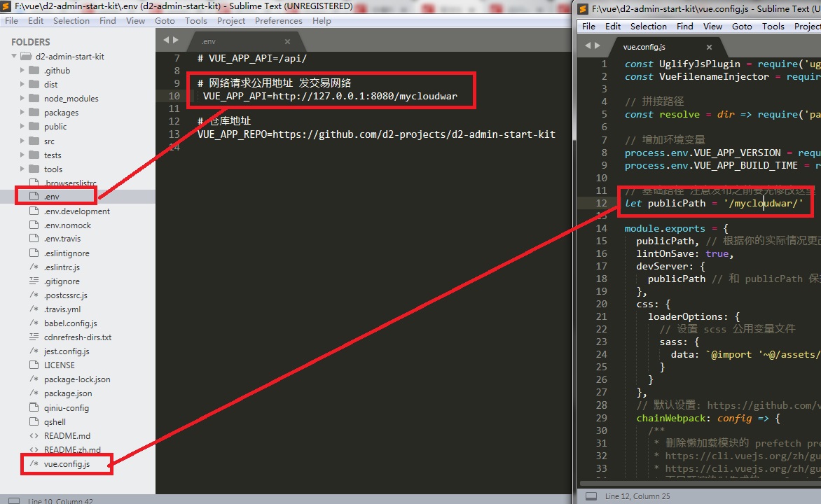The width and height of the screenshot is (821, 504).
Task: Expand the .github folder
Action: (23, 70)
